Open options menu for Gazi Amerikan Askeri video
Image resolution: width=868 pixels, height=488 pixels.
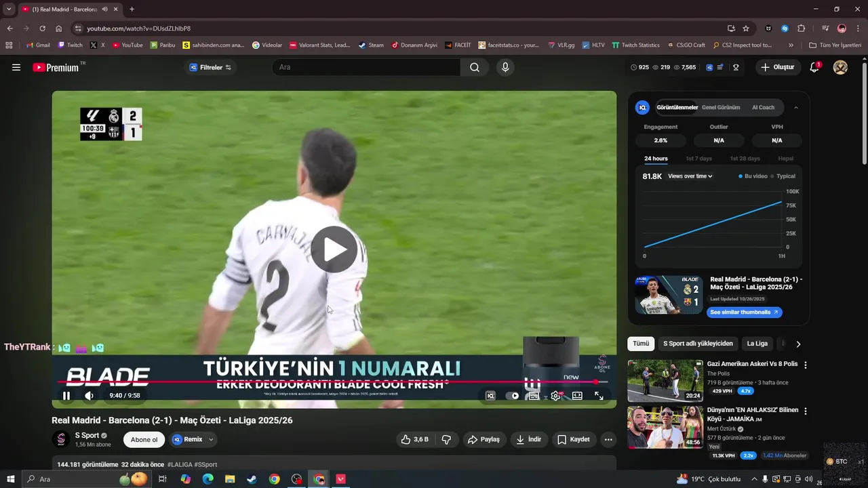[x=806, y=365]
